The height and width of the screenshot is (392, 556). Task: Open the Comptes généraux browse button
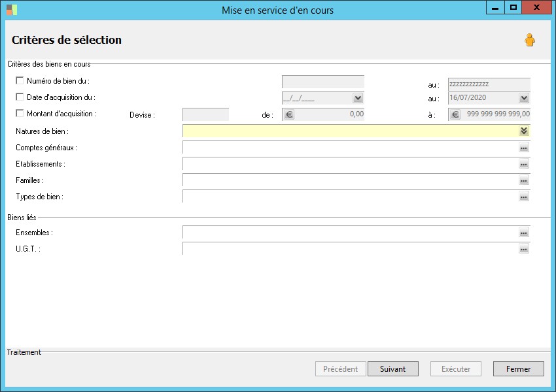click(x=524, y=148)
